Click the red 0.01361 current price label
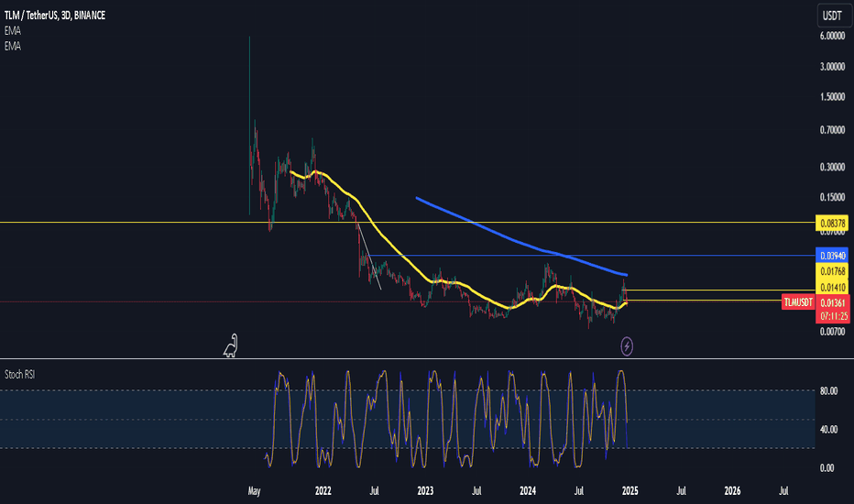This screenshot has width=854, height=504. (x=833, y=303)
